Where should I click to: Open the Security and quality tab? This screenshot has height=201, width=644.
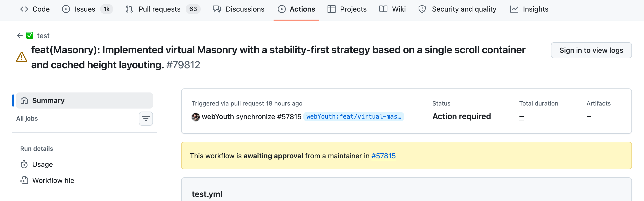[457, 9]
